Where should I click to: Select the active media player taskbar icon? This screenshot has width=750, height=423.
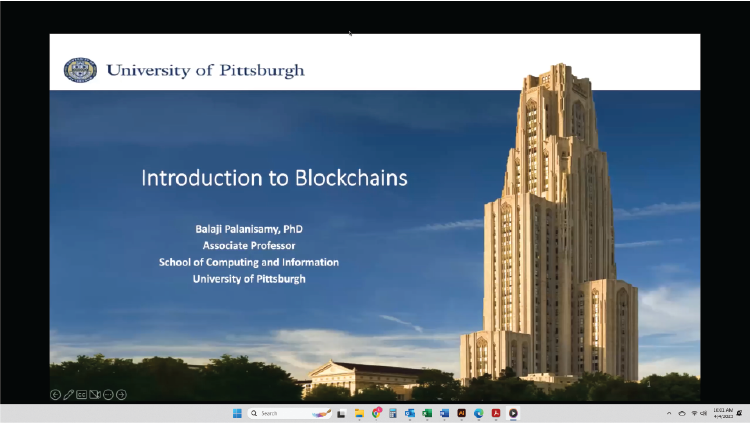[x=513, y=413]
